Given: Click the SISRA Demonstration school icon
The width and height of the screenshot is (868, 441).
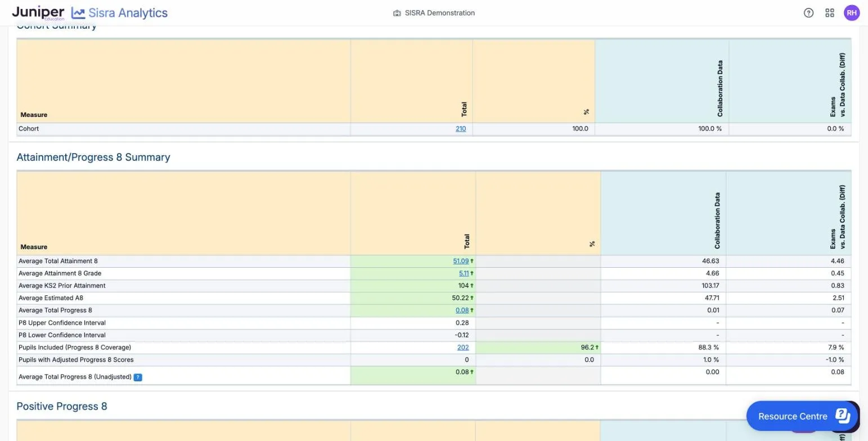Looking at the screenshot, I should [397, 13].
